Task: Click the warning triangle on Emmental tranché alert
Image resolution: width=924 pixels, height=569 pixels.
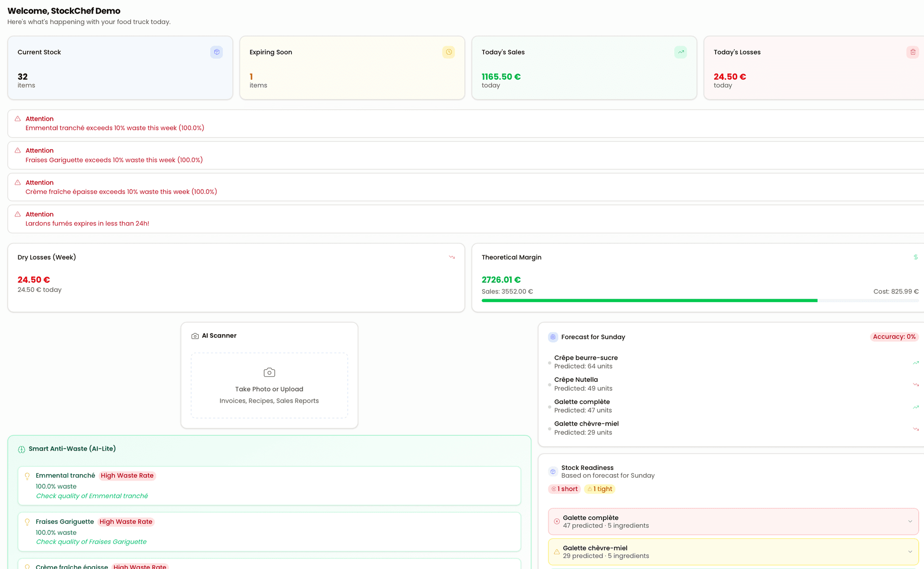Action: [18, 119]
